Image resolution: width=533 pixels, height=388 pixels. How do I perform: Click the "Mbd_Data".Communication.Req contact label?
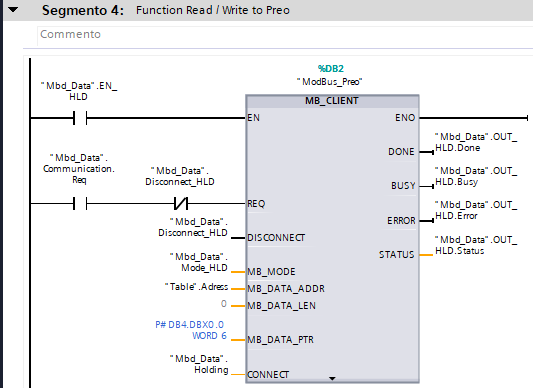(79, 169)
